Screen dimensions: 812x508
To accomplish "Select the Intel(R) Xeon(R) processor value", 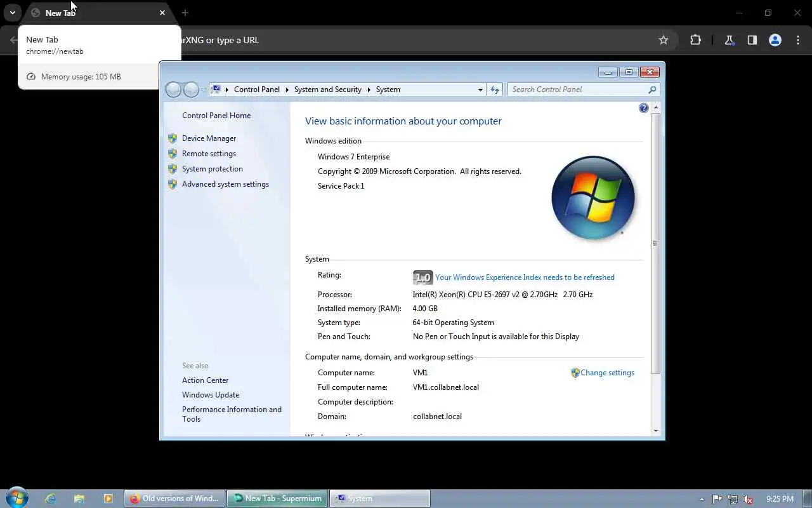I will [x=502, y=295].
